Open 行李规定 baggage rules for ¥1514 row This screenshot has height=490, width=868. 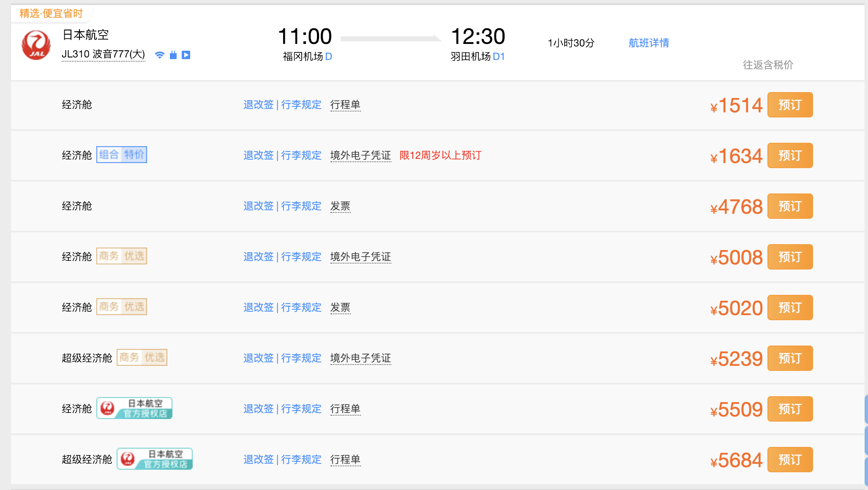(x=301, y=105)
